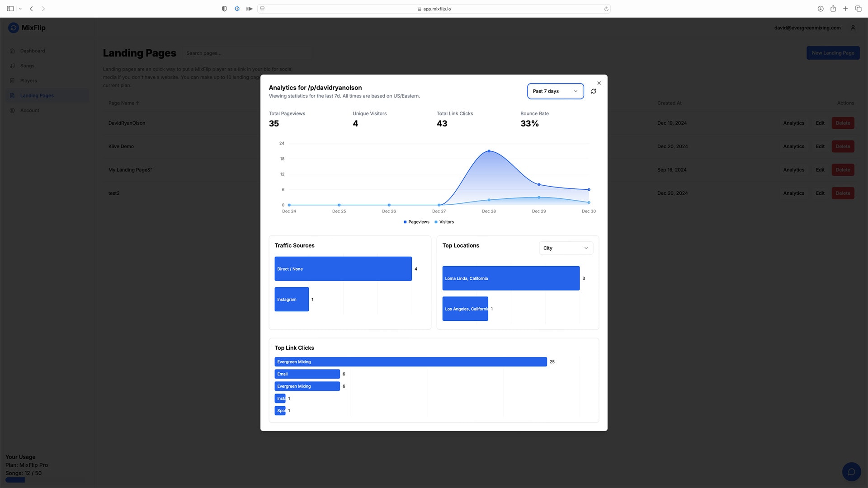Image resolution: width=868 pixels, height=488 pixels.
Task: Click the Unique Visitors value 4
Action: click(x=355, y=124)
